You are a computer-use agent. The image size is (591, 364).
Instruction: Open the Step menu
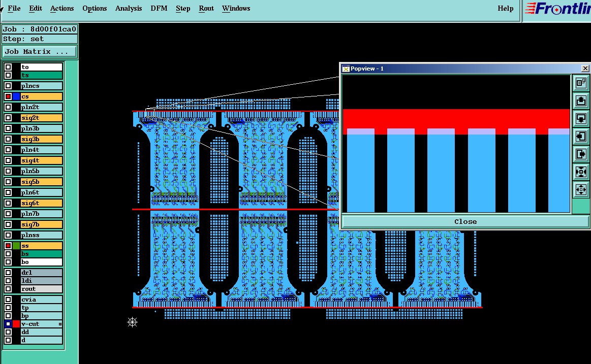pyautogui.click(x=183, y=8)
